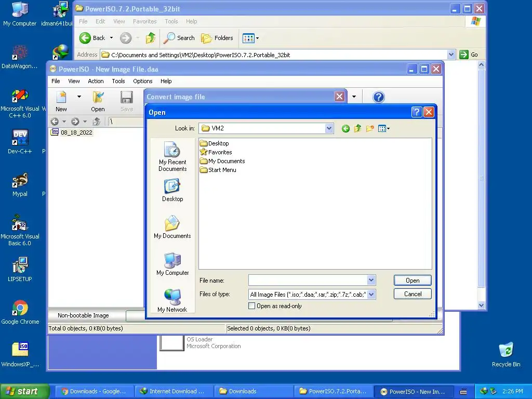Switch to Downloads - Google taskbar button
The width and height of the screenshot is (532, 399).
(94, 391)
